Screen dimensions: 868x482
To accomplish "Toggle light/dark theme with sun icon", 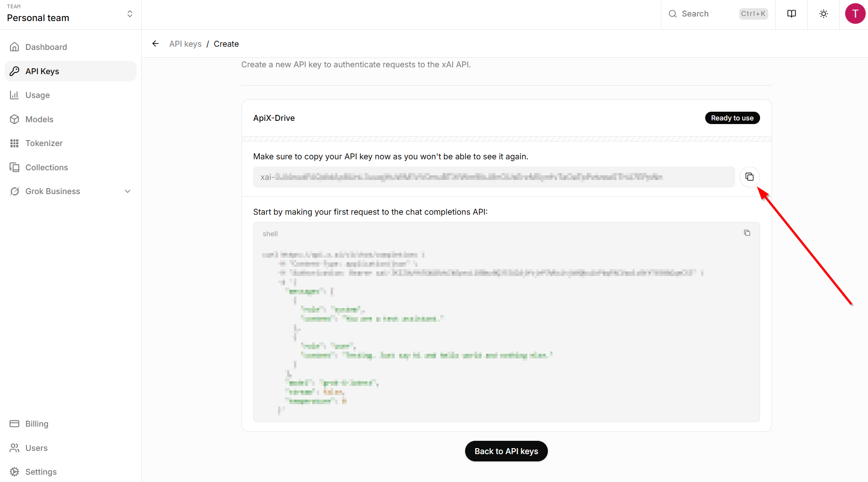I will [823, 14].
